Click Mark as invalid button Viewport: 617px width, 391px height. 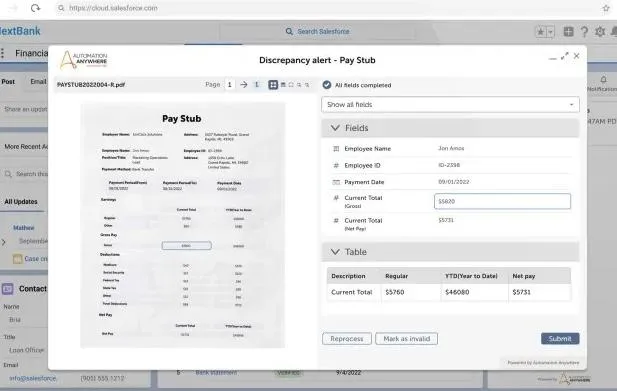tap(406, 339)
